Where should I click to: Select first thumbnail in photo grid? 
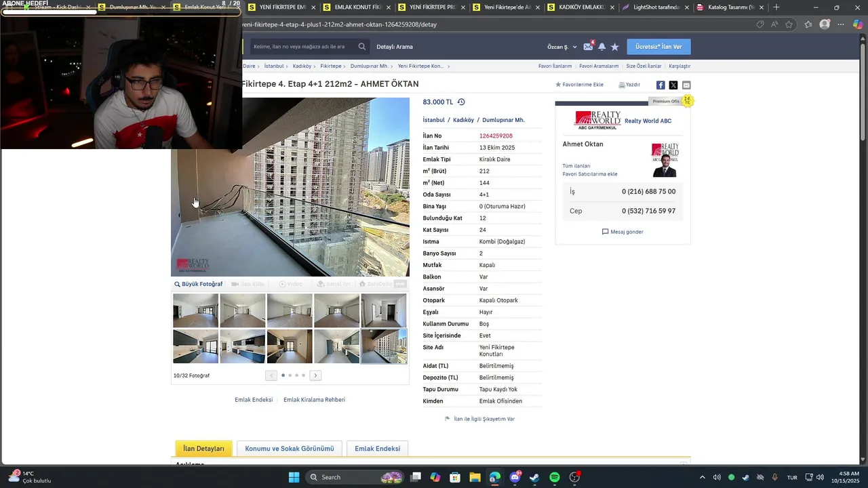(x=196, y=310)
